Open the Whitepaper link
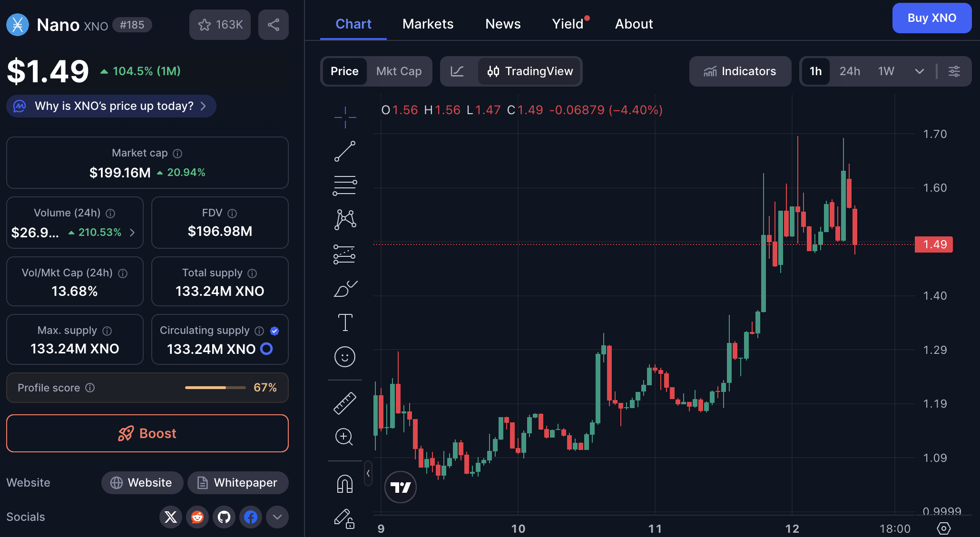980x537 pixels. (238, 483)
